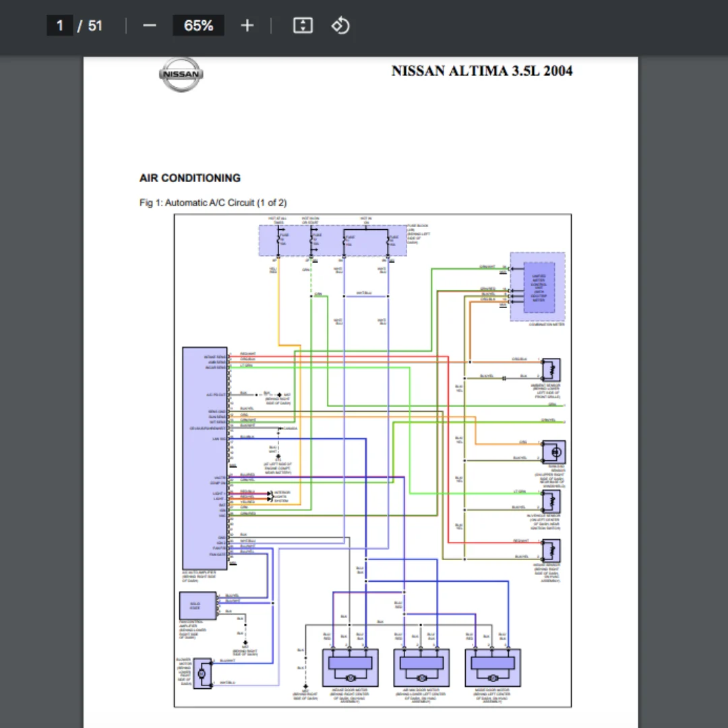The image size is (728, 728).
Task: Click the mode door motor block
Action: coord(493,667)
